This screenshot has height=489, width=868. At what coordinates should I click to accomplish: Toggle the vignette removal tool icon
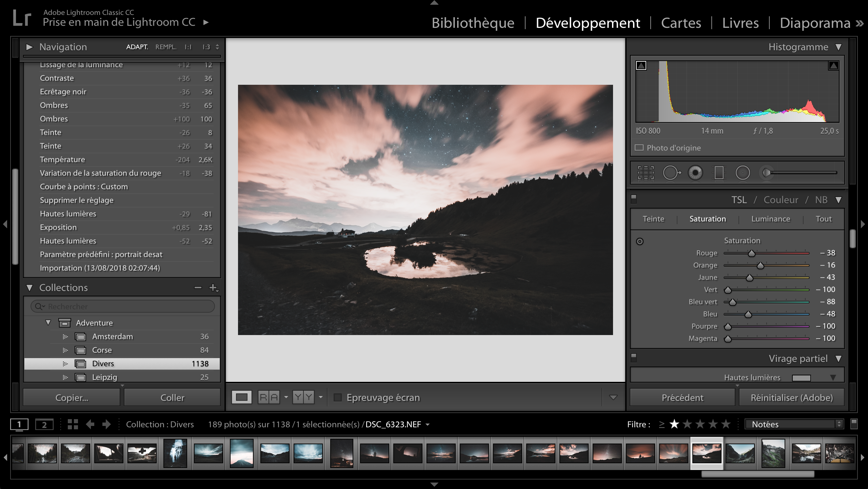click(742, 173)
